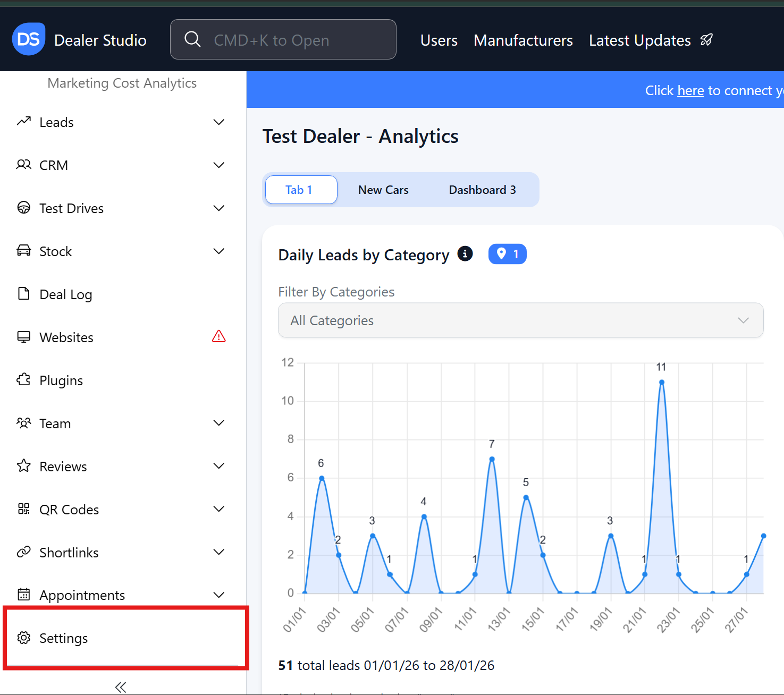Click the rocket icon beside Latest Updates
784x695 pixels.
(x=706, y=40)
